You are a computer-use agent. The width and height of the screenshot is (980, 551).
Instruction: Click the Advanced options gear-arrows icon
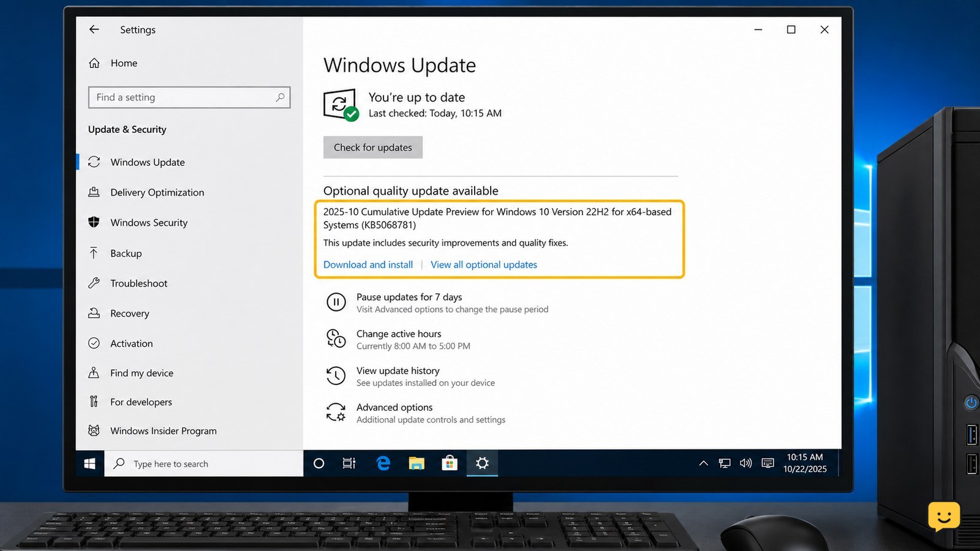pyautogui.click(x=336, y=412)
